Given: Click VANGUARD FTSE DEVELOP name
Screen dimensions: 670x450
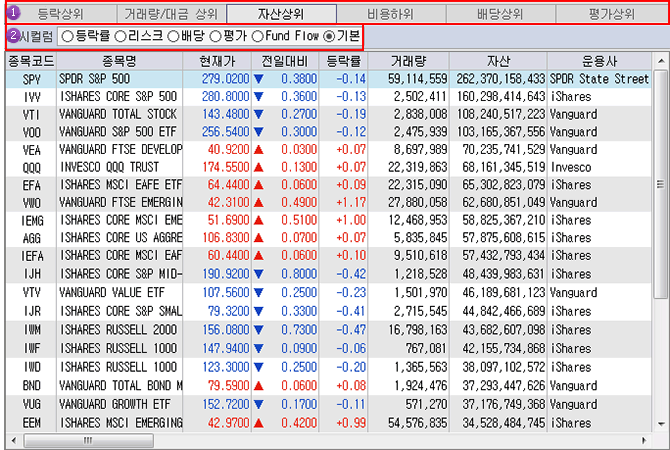Looking at the screenshot, I should pos(120,150).
